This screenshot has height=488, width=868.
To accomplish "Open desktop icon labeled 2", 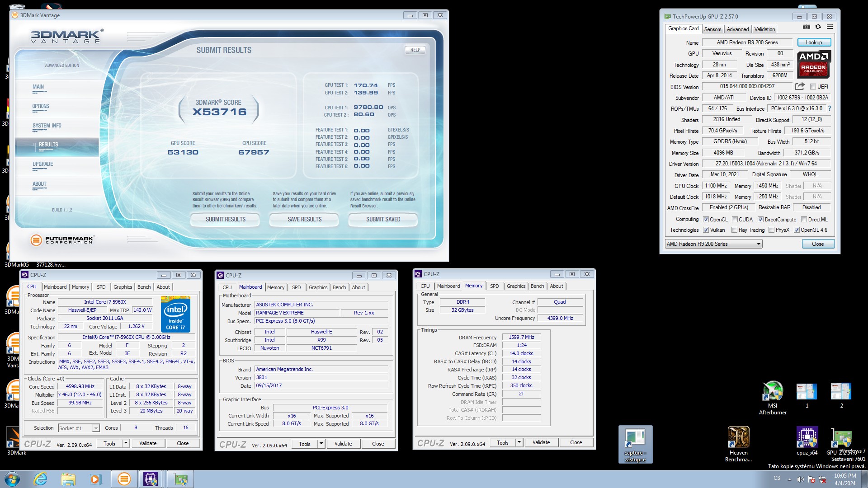I will click(x=841, y=395).
